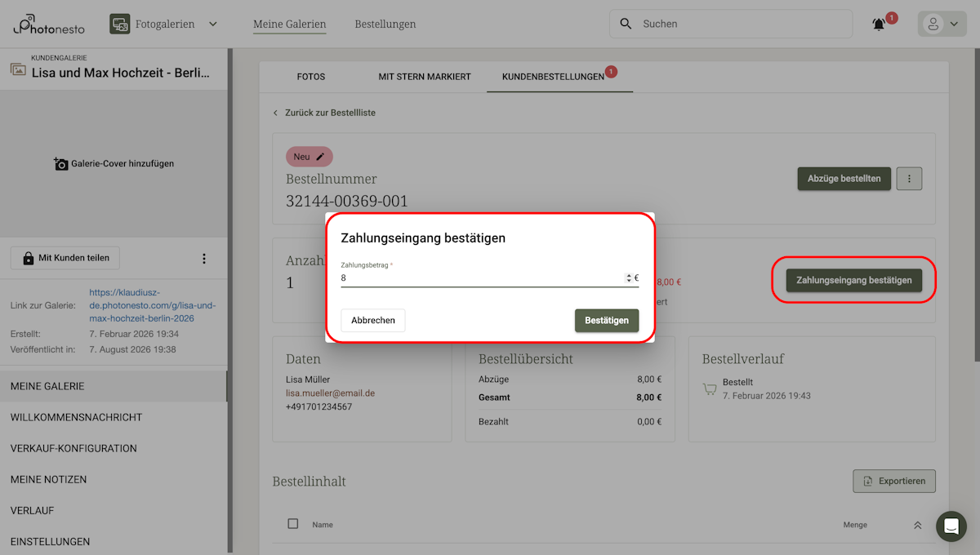Open the Fotogalerien module icon

pyautogui.click(x=120, y=24)
